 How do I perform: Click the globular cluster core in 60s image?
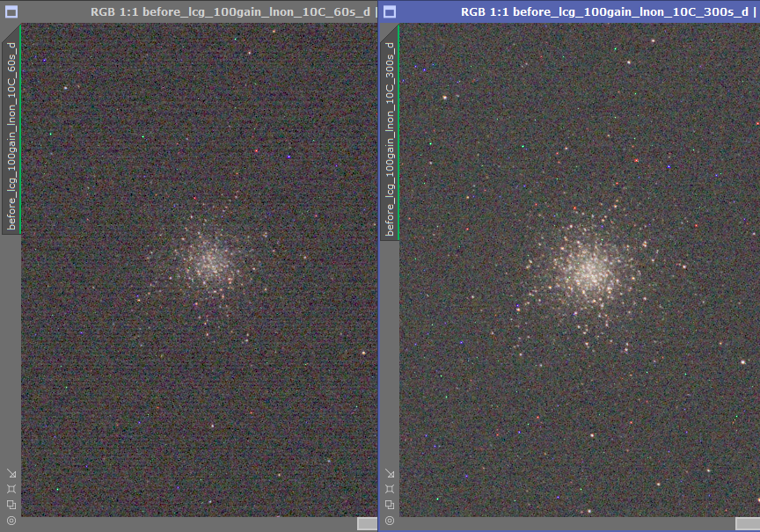tap(210, 263)
